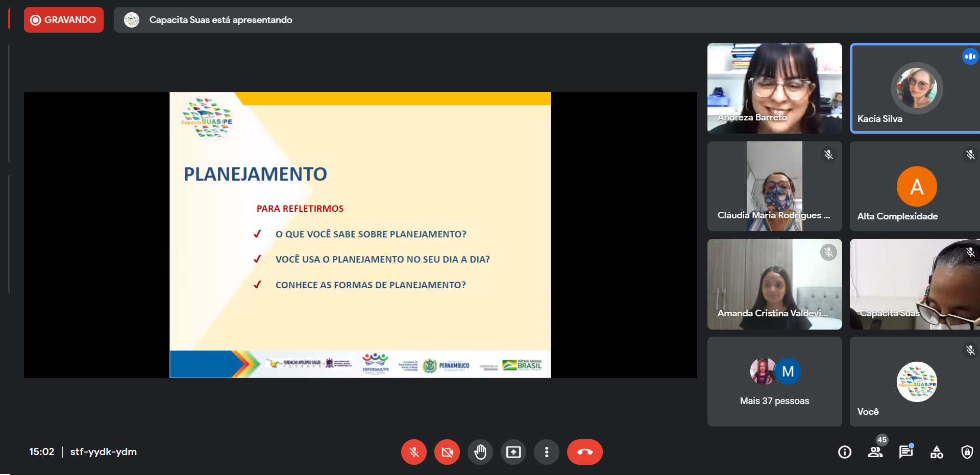Click the Capacita Suas presenting banner
The width and height of the screenshot is (980, 475).
tap(220, 20)
